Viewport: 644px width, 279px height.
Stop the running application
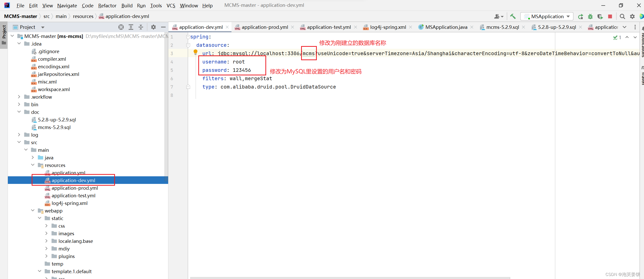coord(610,17)
